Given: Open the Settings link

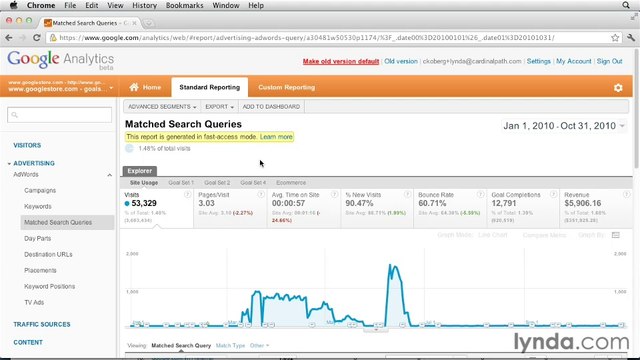Looking at the screenshot, I should (x=538, y=61).
